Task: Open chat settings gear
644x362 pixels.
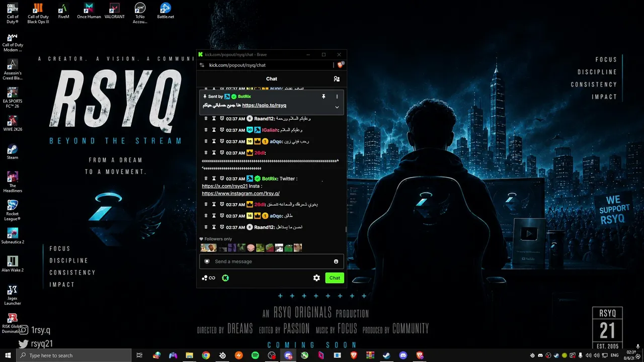Action: coord(316,278)
